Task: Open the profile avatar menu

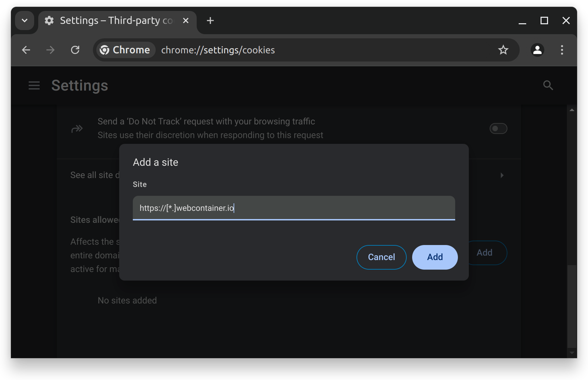Action: coord(537,50)
